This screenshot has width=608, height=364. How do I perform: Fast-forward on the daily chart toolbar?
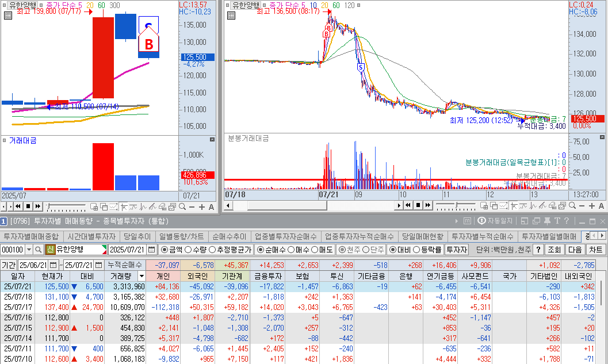pos(37,206)
